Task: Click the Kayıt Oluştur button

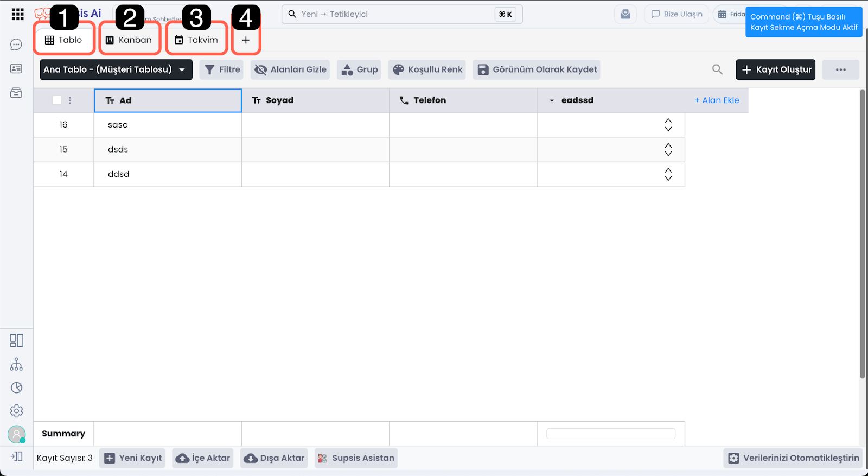Action: [775, 69]
